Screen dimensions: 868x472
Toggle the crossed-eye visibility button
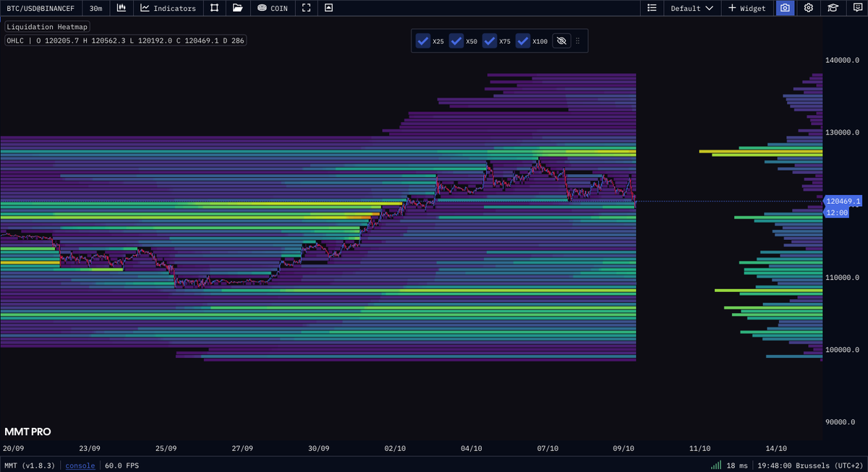561,41
